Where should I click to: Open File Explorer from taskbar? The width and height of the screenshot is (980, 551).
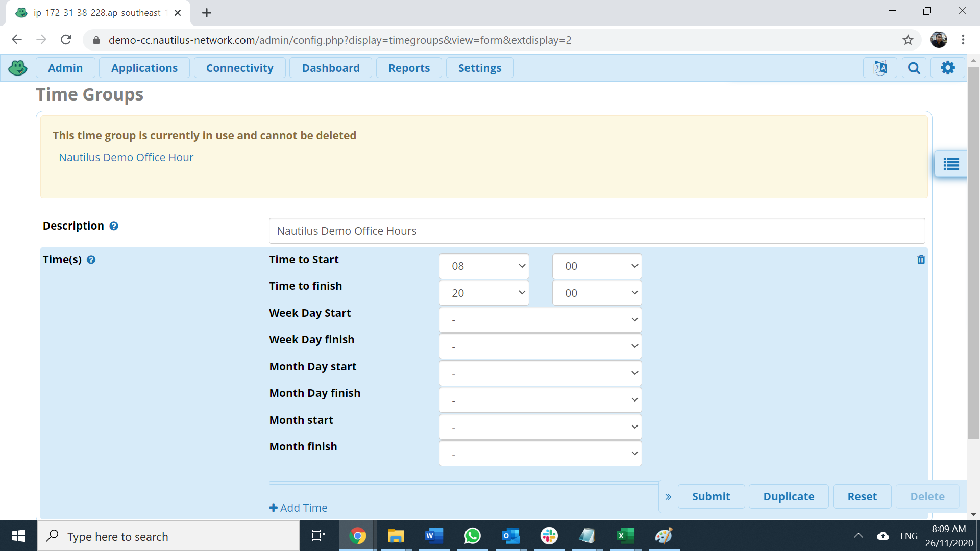pos(396,536)
